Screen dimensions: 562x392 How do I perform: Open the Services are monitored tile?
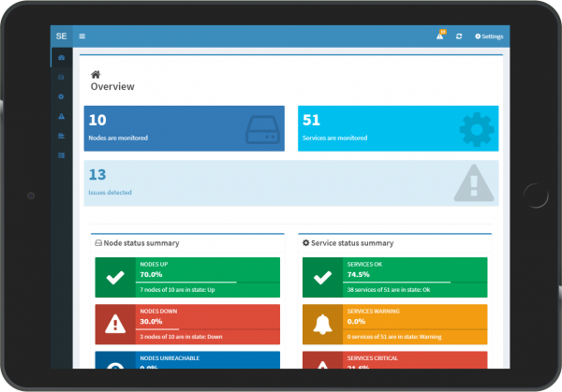pos(398,128)
